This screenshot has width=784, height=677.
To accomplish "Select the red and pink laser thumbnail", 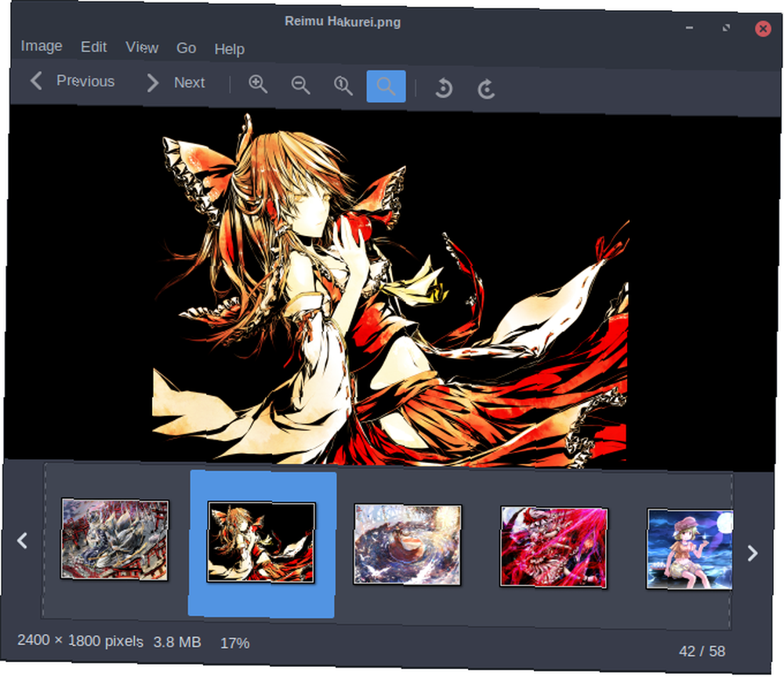I will point(554,547).
